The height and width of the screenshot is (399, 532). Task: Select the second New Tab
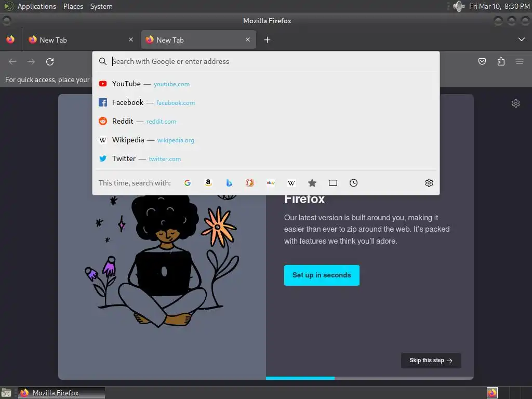(198, 39)
